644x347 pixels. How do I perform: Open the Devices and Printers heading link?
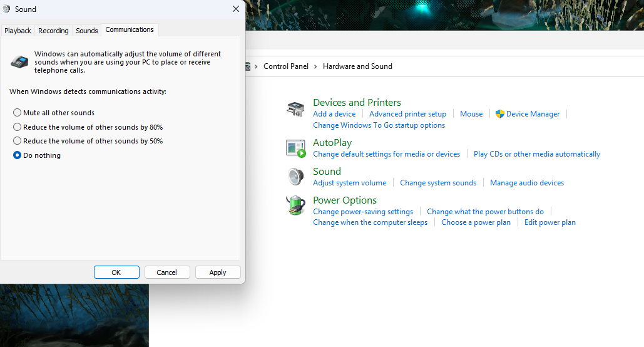tap(357, 102)
